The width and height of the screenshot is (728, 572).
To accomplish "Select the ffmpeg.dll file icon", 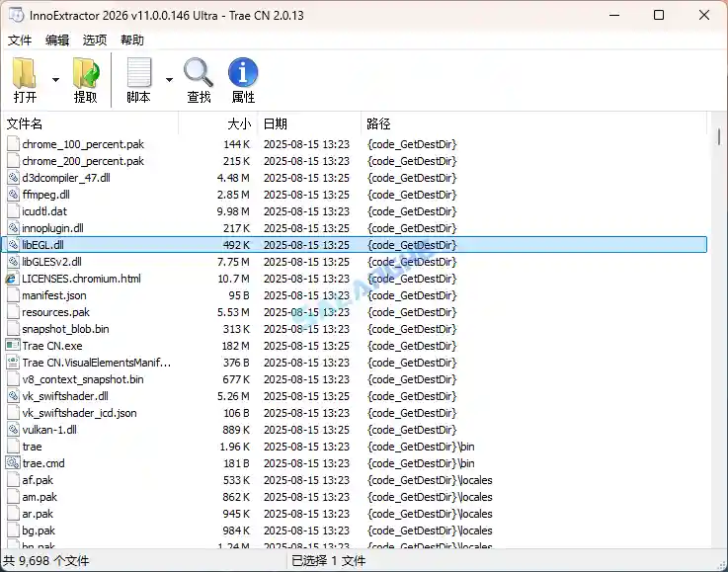I will click(x=14, y=195).
